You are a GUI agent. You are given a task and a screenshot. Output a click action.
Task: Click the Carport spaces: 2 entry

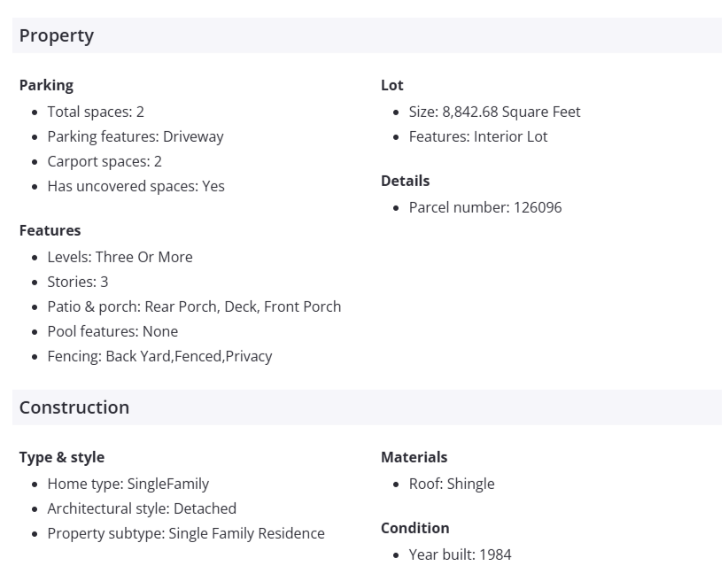click(x=105, y=161)
